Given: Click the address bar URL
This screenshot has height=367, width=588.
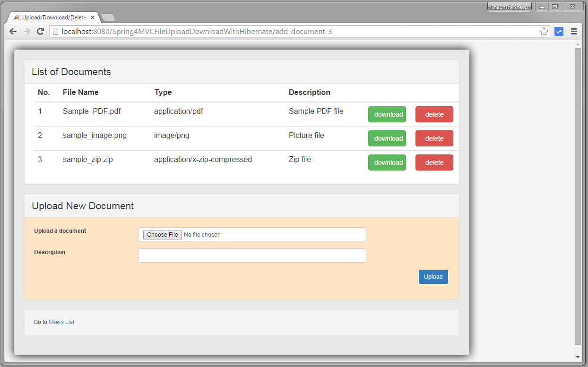Looking at the screenshot, I should 189,31.
